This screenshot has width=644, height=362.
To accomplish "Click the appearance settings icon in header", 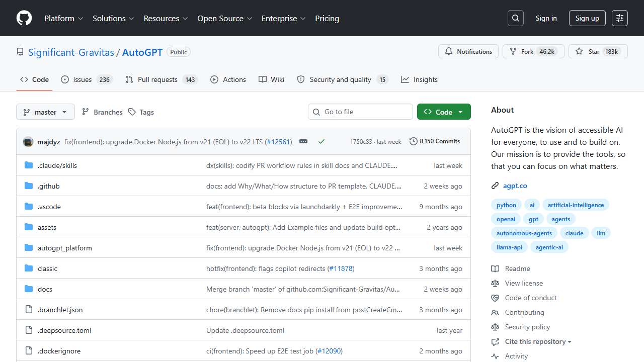I will point(620,18).
